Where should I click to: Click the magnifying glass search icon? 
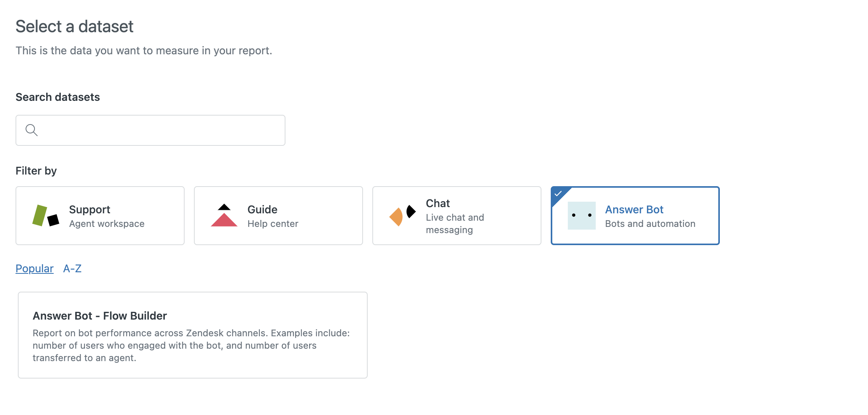click(x=31, y=130)
